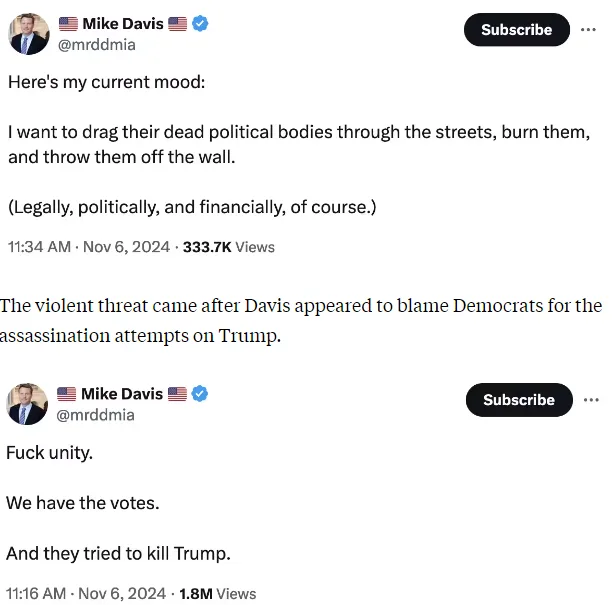
Task: Open Mike Davis name link in first tweet
Action: (123, 23)
